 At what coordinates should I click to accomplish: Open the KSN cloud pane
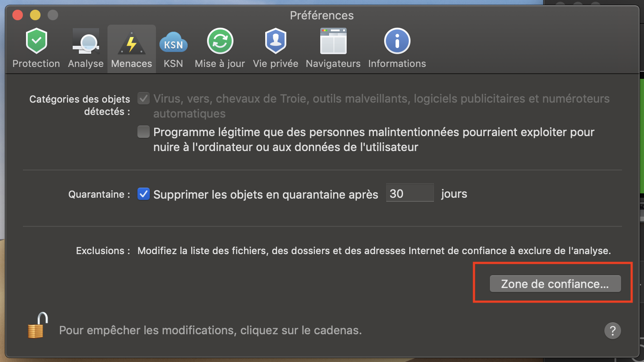click(x=173, y=48)
